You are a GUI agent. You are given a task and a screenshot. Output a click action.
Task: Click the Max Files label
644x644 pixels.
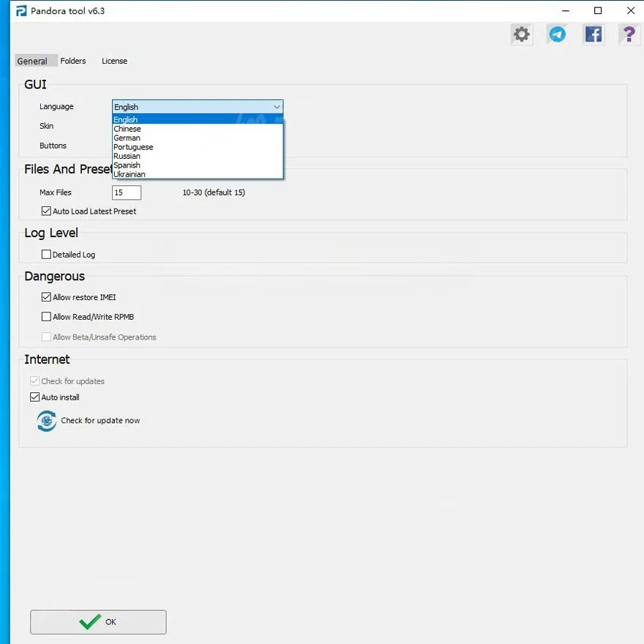pyautogui.click(x=56, y=192)
